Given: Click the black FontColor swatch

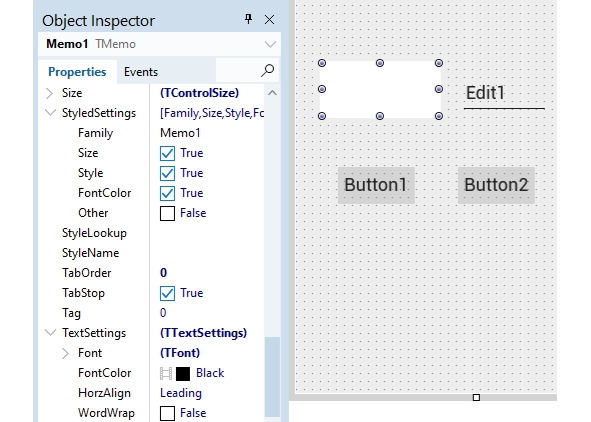Looking at the screenshot, I should tap(183, 374).
